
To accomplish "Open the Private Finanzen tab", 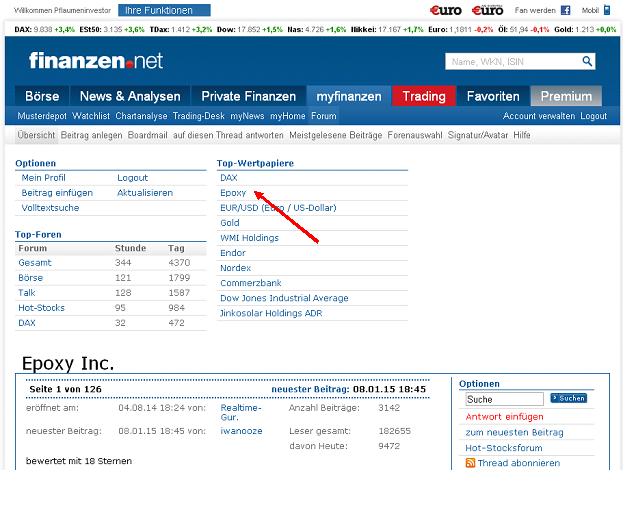I will (x=249, y=96).
